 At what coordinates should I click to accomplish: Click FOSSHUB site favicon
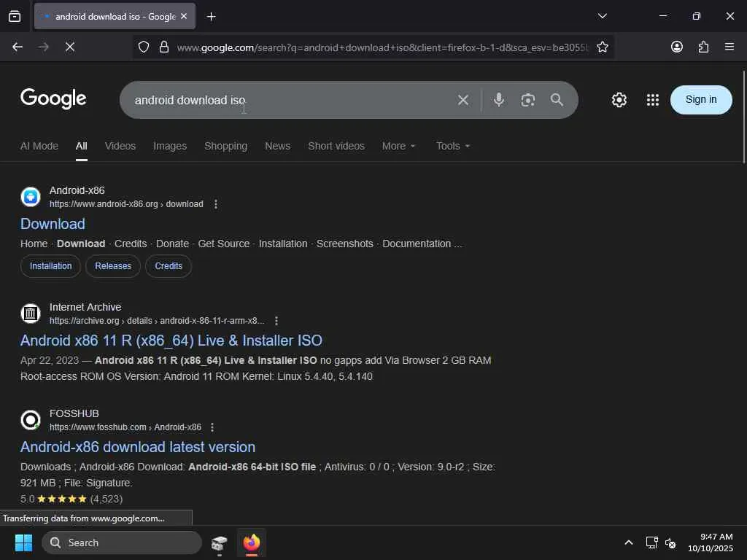tap(31, 420)
